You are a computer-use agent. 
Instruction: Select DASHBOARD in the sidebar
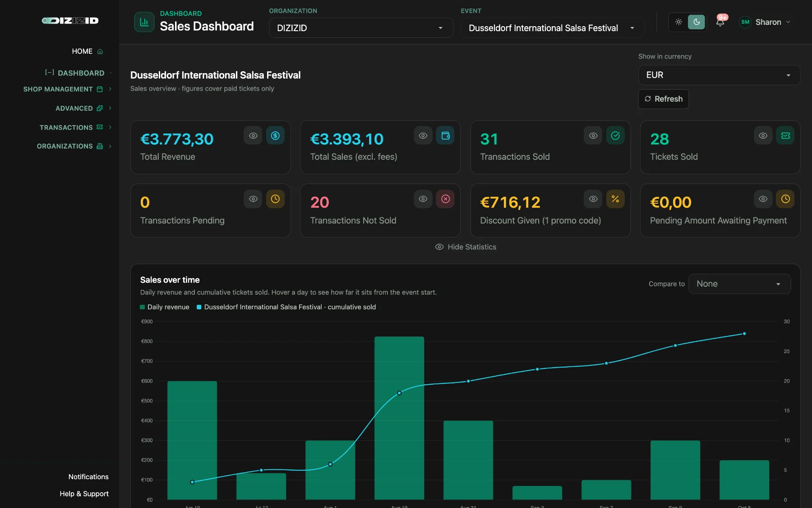click(81, 73)
